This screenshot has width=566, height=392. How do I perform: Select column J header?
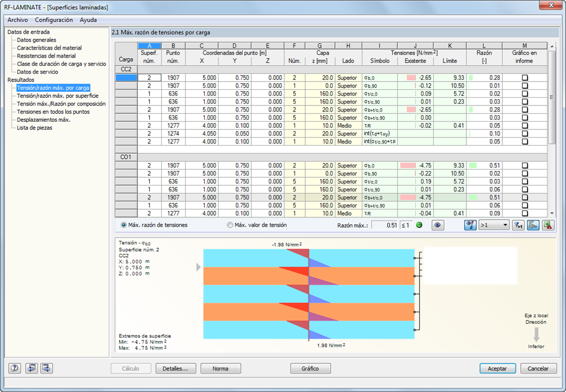415,46
